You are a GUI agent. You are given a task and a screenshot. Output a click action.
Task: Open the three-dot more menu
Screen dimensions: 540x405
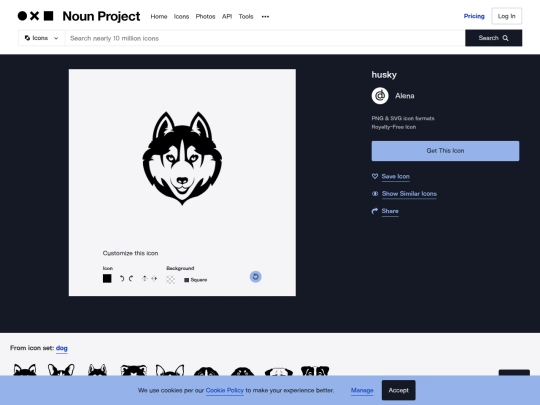click(x=265, y=17)
